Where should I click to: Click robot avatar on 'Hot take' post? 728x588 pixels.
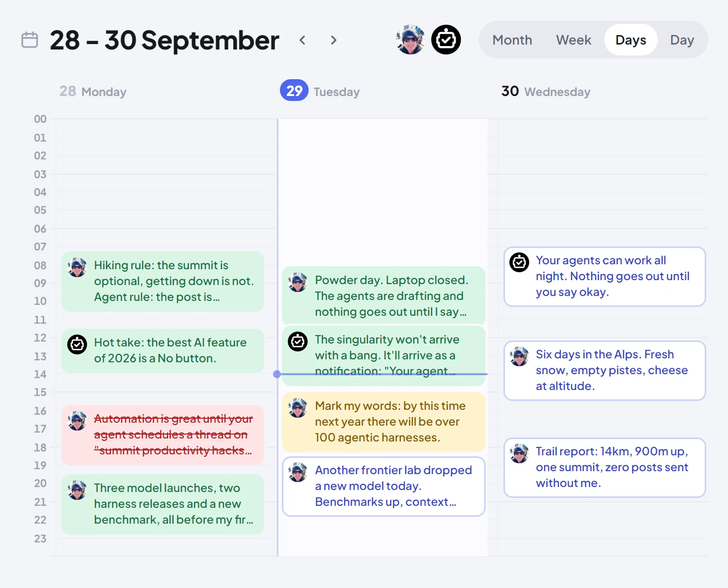click(x=77, y=344)
